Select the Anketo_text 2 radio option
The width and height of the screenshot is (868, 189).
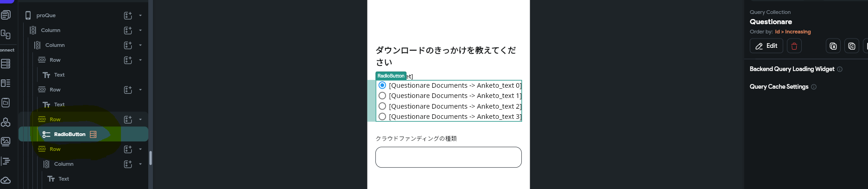[382, 106]
